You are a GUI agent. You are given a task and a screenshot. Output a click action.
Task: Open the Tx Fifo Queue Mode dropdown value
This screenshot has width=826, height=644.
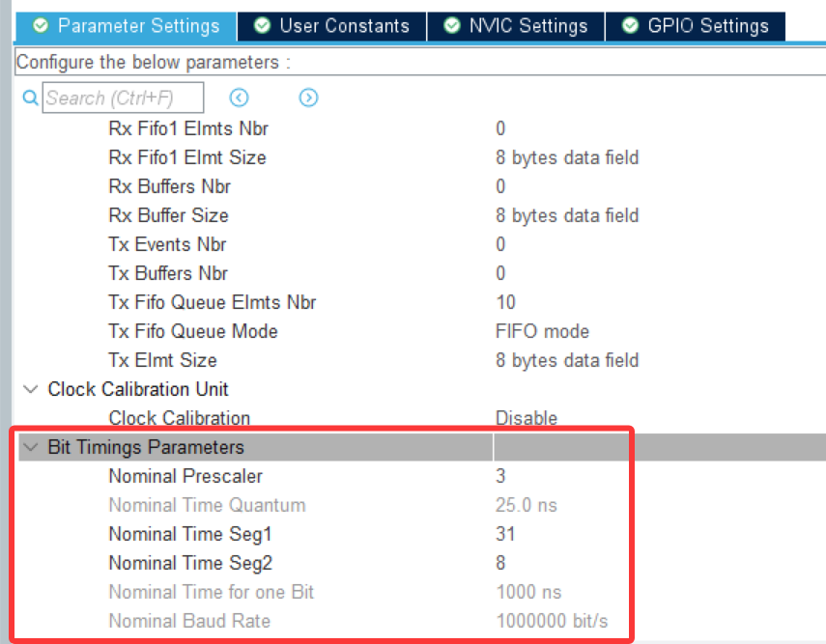542,331
